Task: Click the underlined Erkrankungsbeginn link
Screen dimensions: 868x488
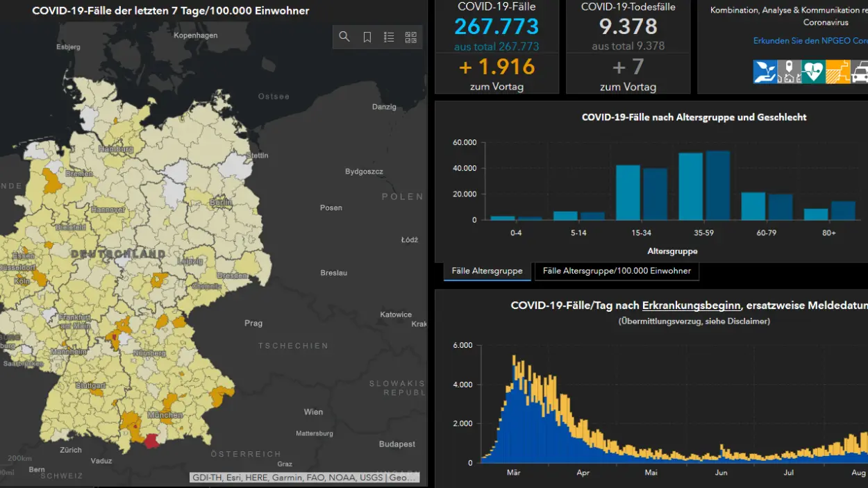Action: 691,305
